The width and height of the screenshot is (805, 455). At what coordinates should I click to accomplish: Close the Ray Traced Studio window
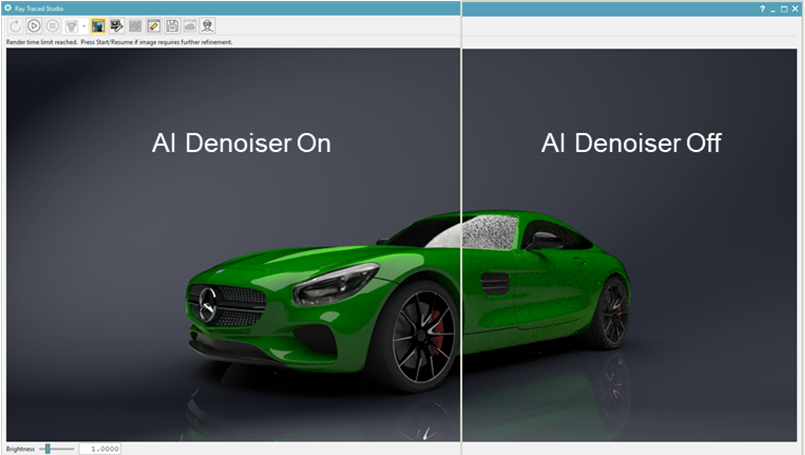coord(796,8)
